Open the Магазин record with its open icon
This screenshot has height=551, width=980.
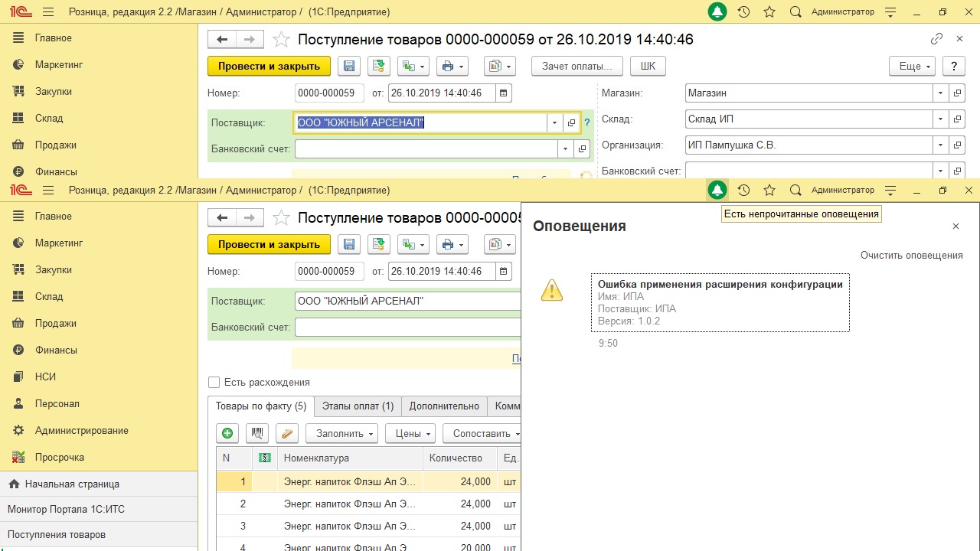click(957, 93)
